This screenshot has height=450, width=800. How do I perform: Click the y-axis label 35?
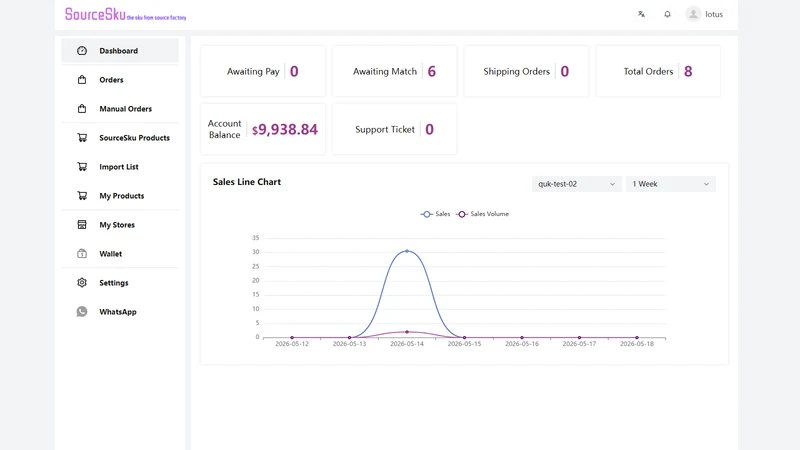point(256,238)
